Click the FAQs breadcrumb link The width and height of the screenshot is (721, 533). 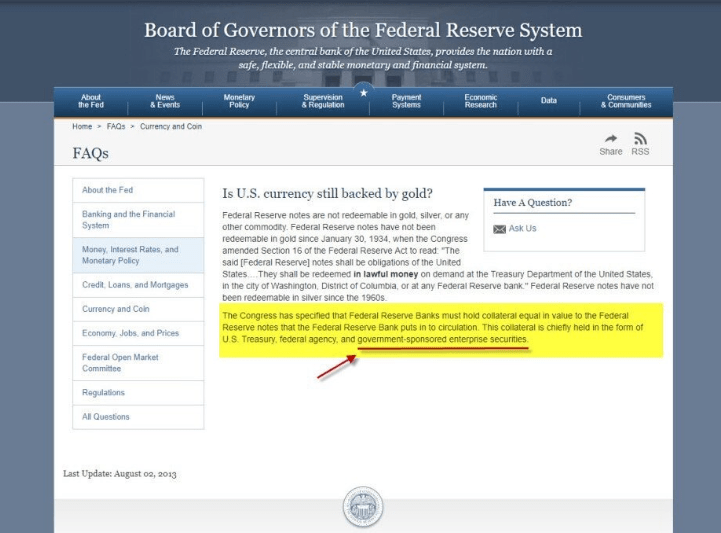[x=115, y=126]
